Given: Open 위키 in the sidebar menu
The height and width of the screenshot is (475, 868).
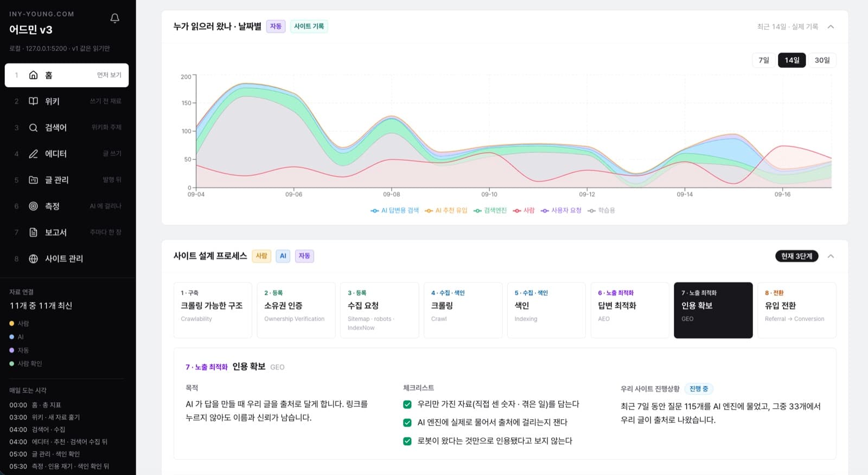Looking at the screenshot, I should (x=67, y=101).
